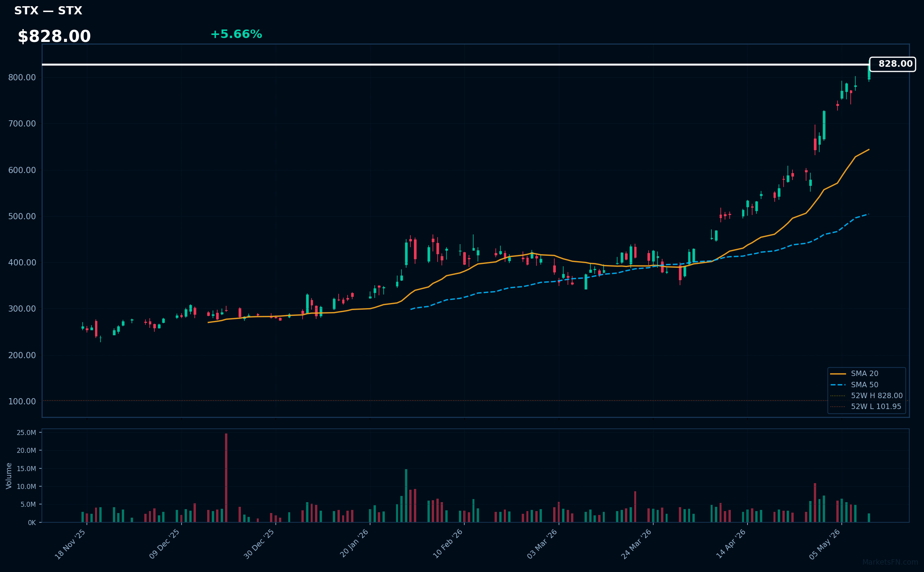
Task: Click the 10.0M volume axis label
Action: [26, 487]
